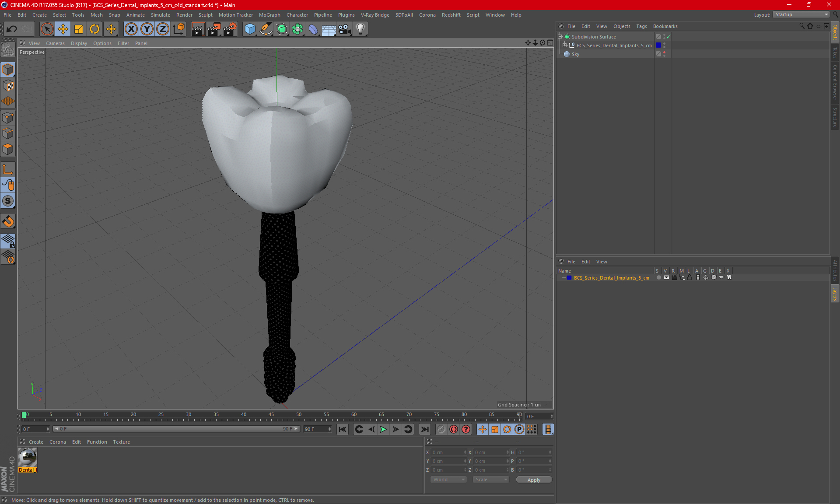Click the Undo arrow icon
The height and width of the screenshot is (504, 840).
pos(12,29)
